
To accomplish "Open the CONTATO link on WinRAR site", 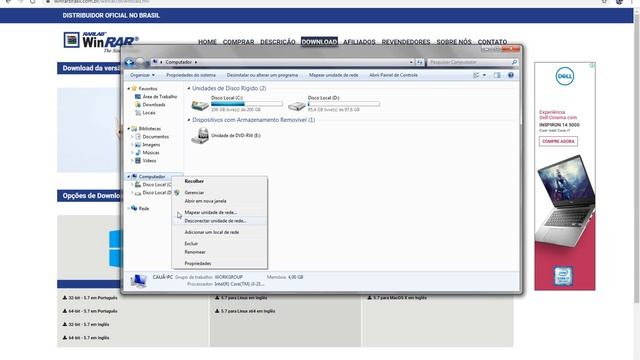I will click(x=492, y=42).
